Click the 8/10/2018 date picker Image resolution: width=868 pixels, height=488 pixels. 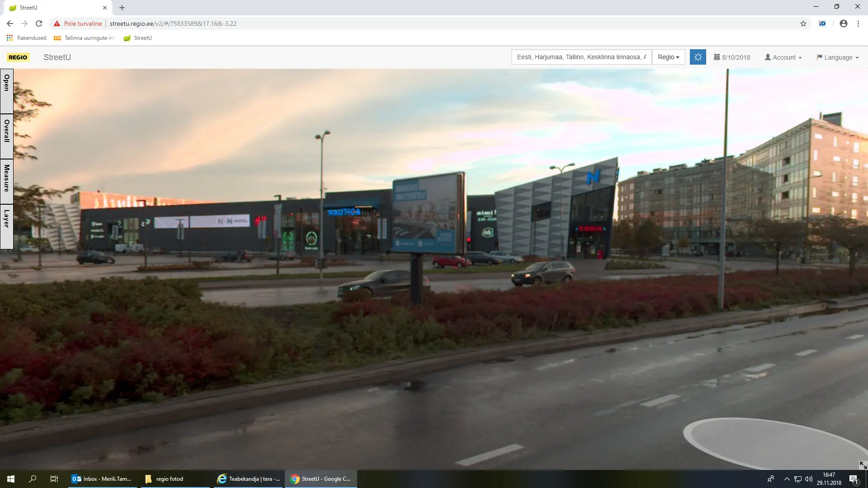click(x=732, y=57)
